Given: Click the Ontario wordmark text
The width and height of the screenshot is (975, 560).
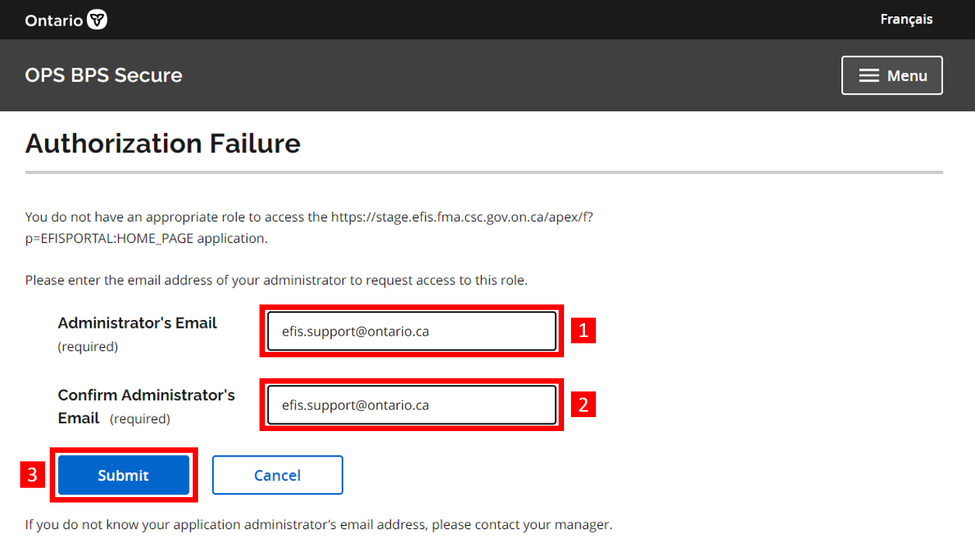Looking at the screenshot, I should point(54,20).
